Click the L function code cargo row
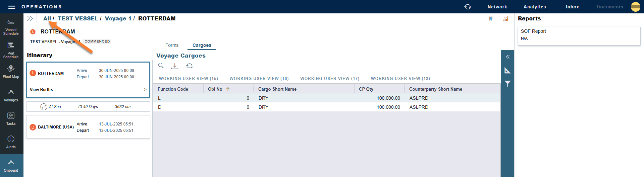 [x=327, y=98]
